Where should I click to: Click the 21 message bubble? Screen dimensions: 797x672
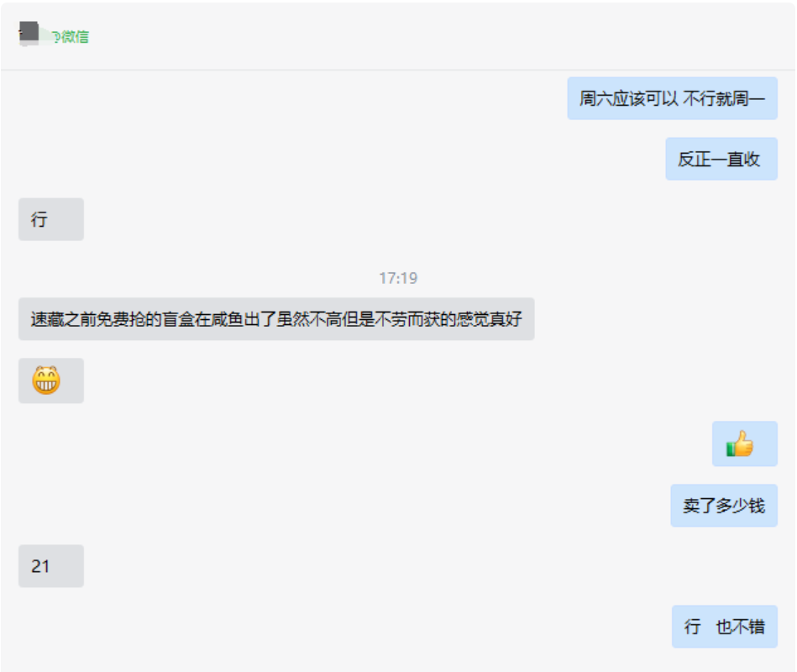pos(51,566)
